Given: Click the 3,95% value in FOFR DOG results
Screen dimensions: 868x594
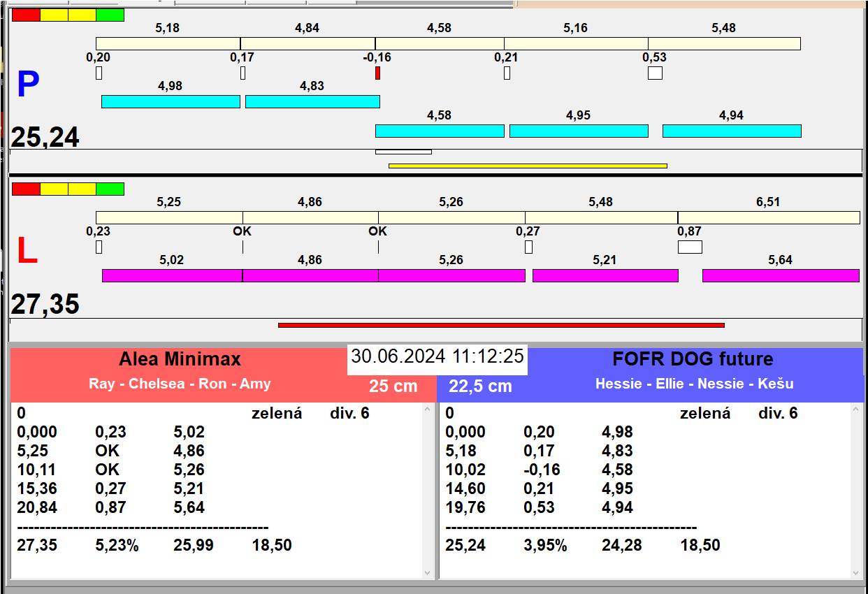Looking at the screenshot, I should 546,545.
